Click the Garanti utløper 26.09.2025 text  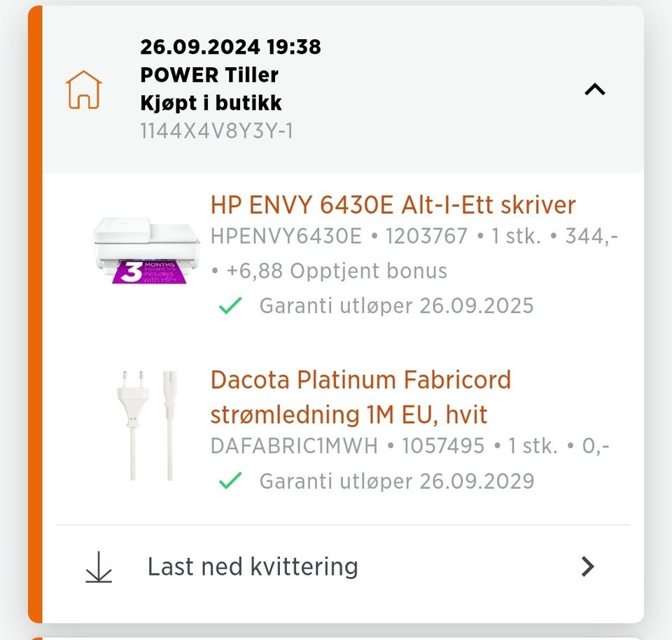point(396,306)
